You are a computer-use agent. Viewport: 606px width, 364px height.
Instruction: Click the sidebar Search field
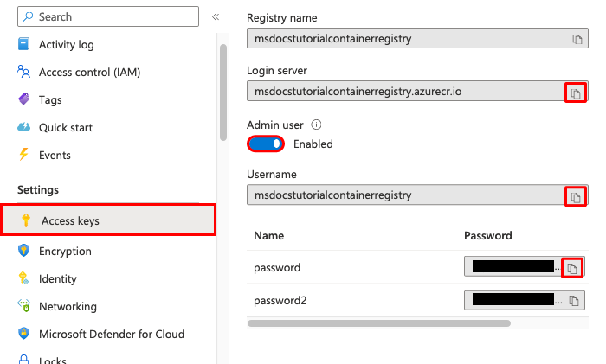(113, 16)
